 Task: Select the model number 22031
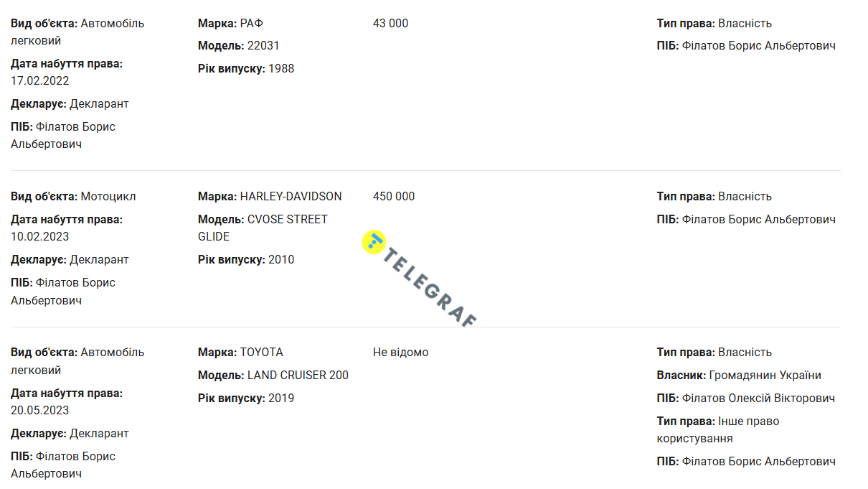[263, 46]
